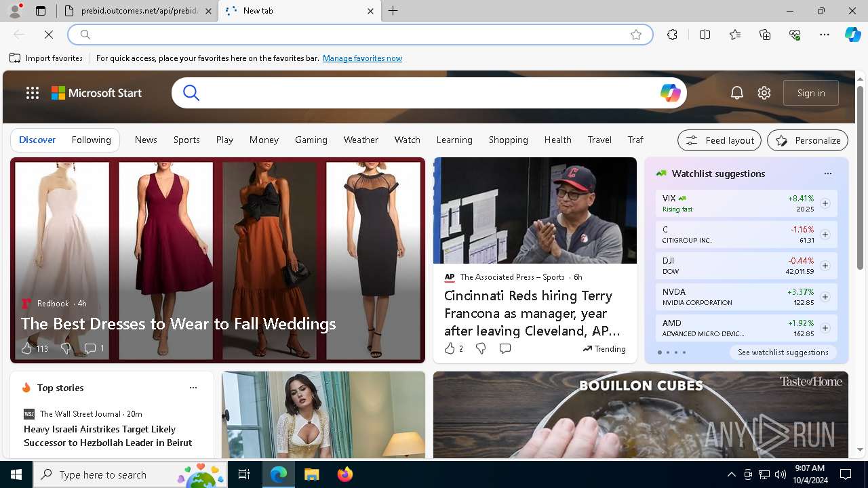Image resolution: width=868 pixels, height=488 pixels.
Task: Click See watchlist suggestions
Action: point(783,352)
